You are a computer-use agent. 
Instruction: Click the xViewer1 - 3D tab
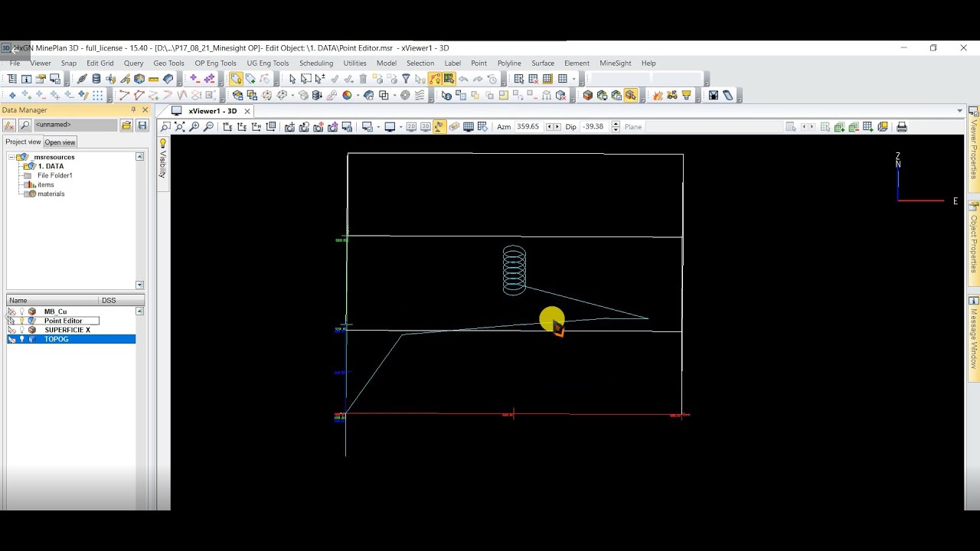[213, 111]
